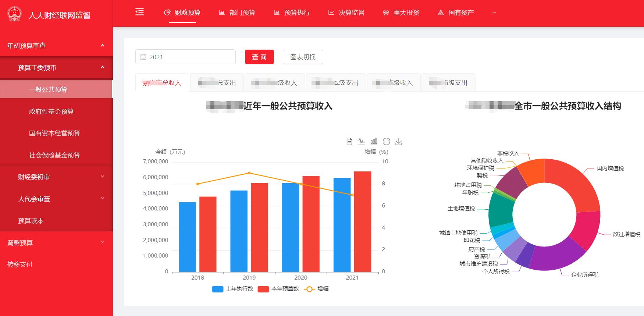Download chart as image icon
Viewport: 644px width, 316px height.
coord(399,142)
